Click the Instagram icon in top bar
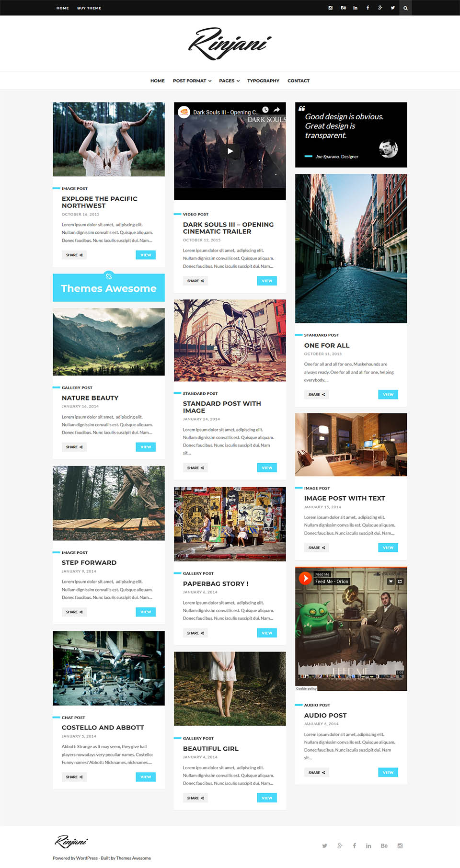 point(330,8)
